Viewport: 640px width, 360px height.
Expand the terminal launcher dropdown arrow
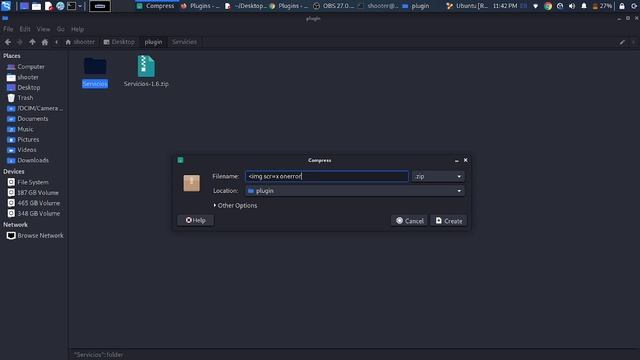coord(80,6)
